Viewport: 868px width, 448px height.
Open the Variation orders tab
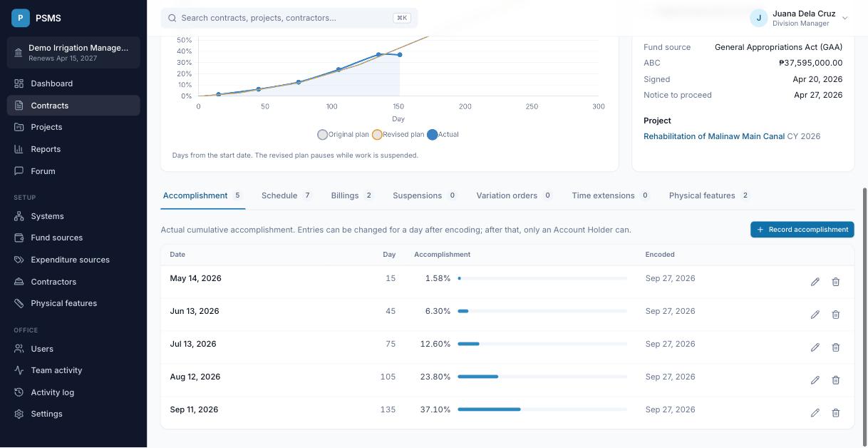click(x=515, y=195)
